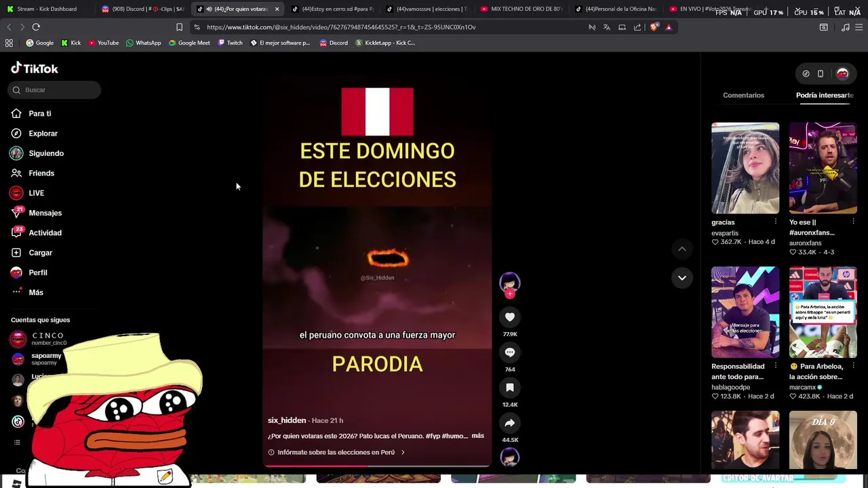Open the WhatsApp bookmark
Image resolution: width=868 pixels, height=488 pixels.
(143, 43)
